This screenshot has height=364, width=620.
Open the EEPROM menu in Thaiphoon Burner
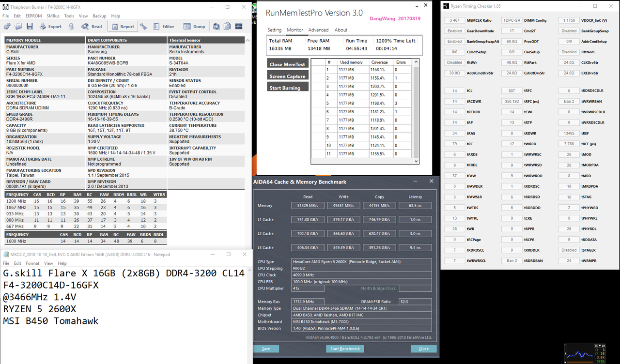coord(33,16)
